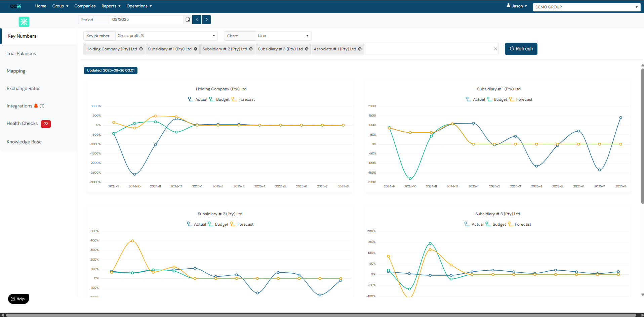
Task: Open the Help button
Action: [x=18, y=299]
